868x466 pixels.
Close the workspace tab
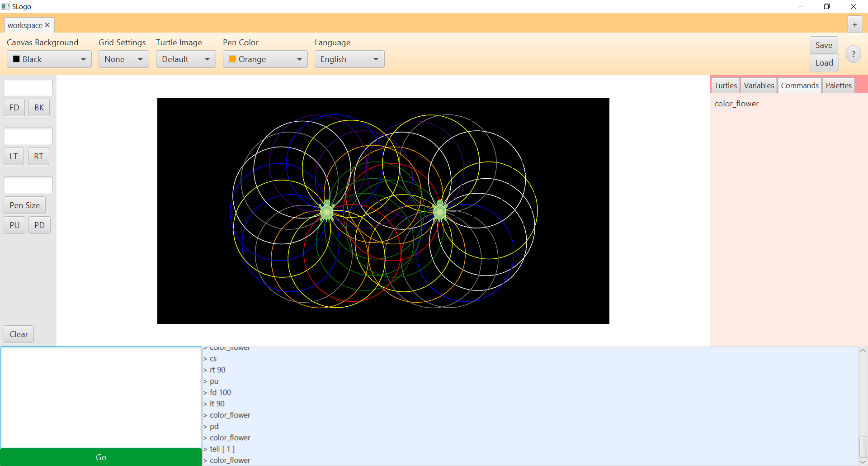coord(47,25)
